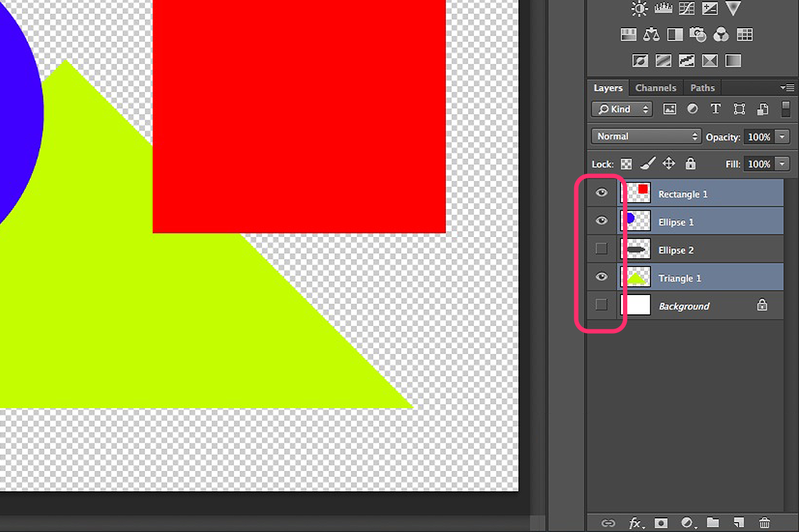
Task: Add a layer mask to Rectangle 1
Action: (660, 523)
